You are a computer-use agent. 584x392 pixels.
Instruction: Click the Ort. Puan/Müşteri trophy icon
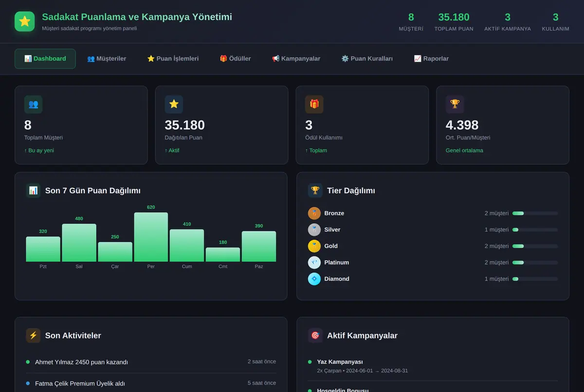coord(455,104)
